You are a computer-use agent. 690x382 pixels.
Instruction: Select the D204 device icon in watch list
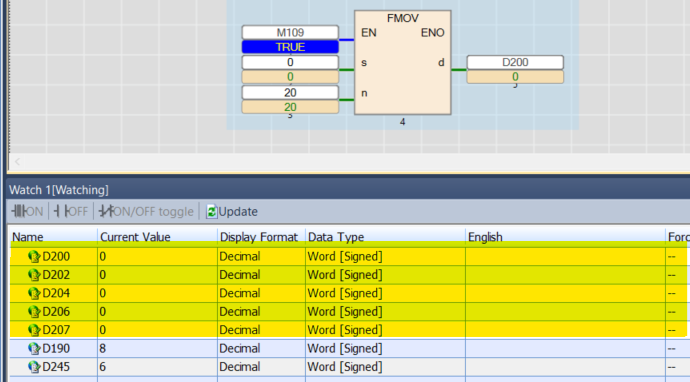point(34,294)
